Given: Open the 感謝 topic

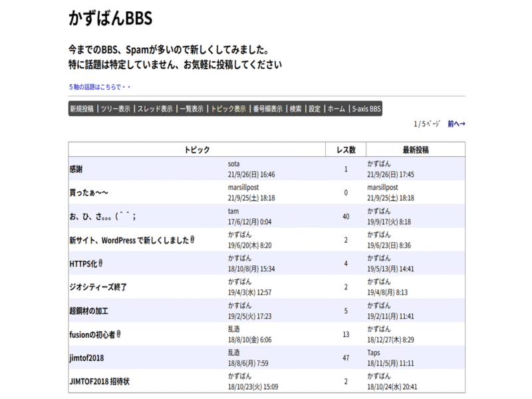Looking at the screenshot, I should tap(76, 170).
